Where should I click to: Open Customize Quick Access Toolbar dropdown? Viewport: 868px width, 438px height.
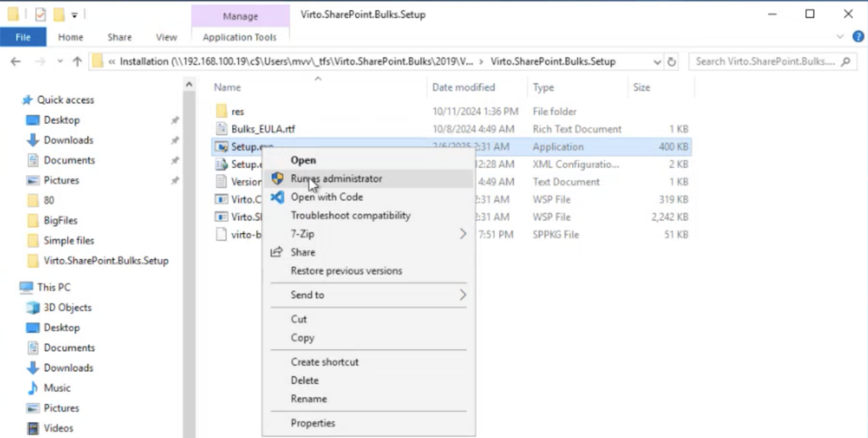point(75,15)
